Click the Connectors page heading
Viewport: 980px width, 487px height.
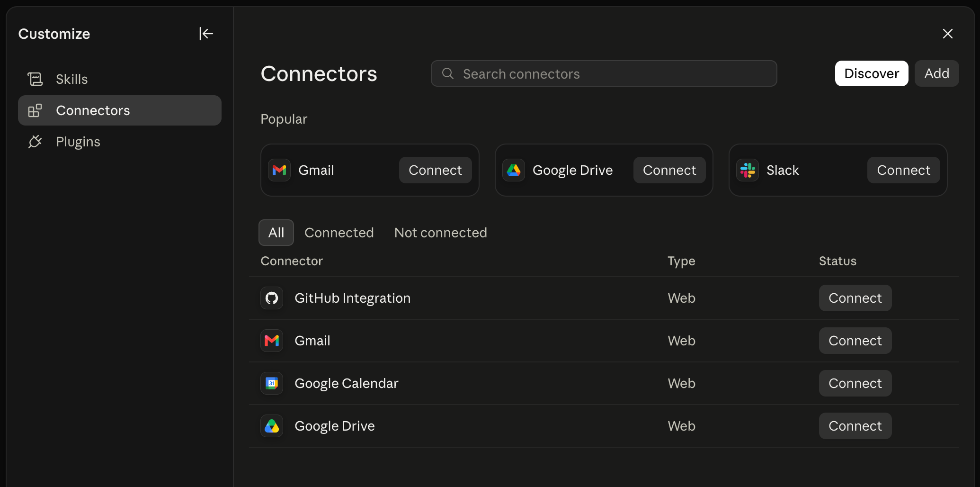(x=319, y=73)
